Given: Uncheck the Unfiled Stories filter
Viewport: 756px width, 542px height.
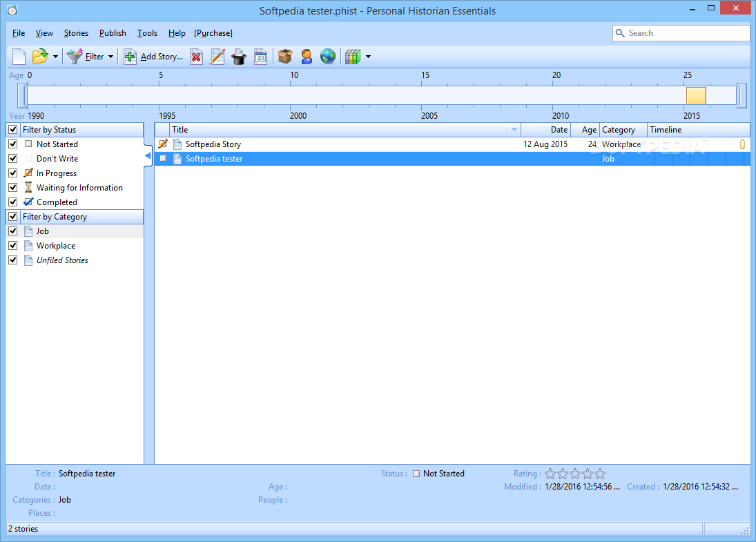Looking at the screenshot, I should pyautogui.click(x=13, y=260).
